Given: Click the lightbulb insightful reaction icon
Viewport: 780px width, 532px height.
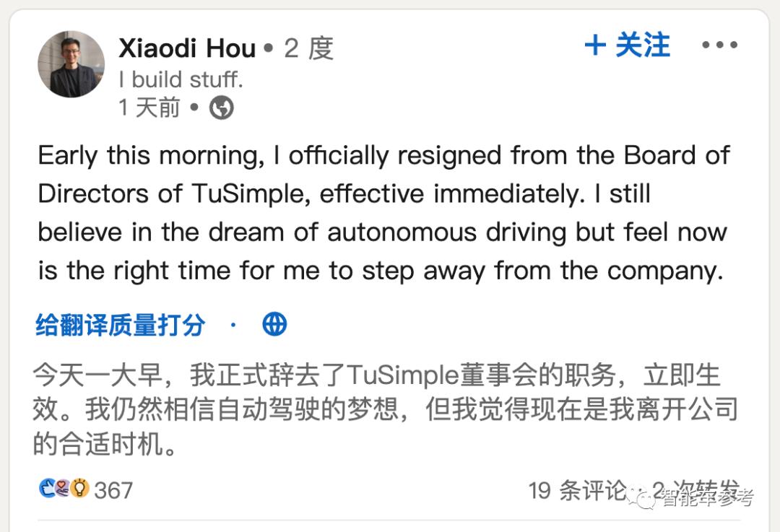Looking at the screenshot, I should [79, 489].
